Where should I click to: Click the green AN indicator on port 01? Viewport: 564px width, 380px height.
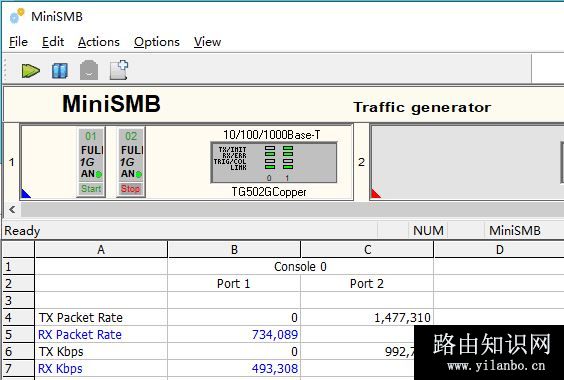point(99,175)
